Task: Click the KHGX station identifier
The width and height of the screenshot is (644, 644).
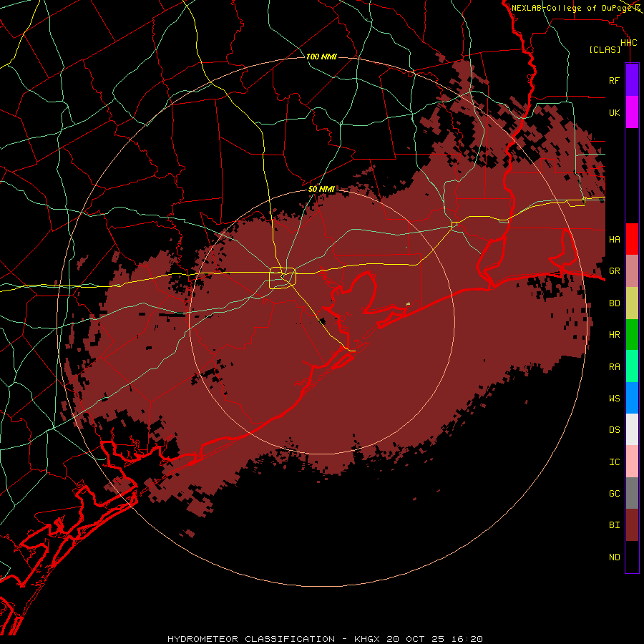Action: coord(368,639)
